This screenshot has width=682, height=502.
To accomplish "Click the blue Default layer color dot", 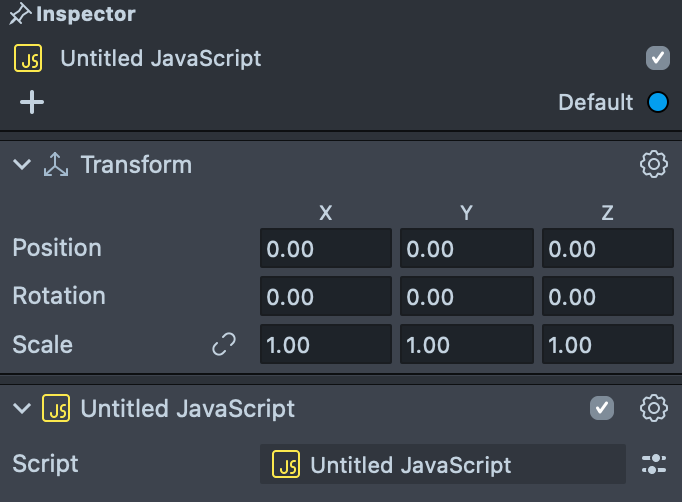I will 657,102.
